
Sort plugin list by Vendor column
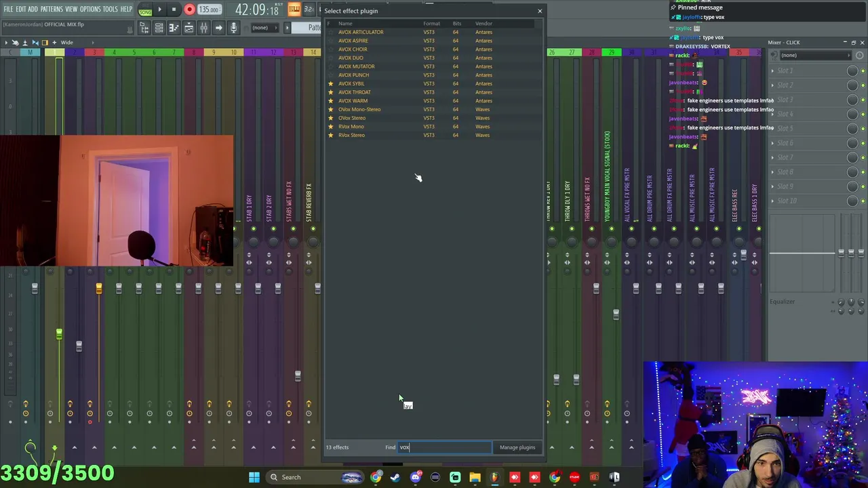484,24
